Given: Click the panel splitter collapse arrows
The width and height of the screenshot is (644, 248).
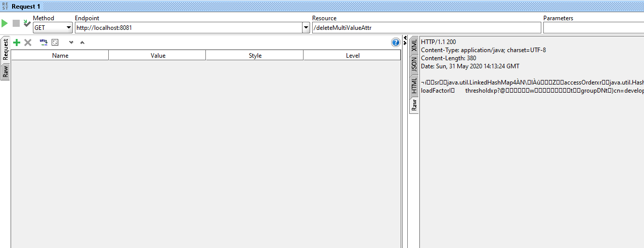Looking at the screenshot, I should pos(405,40).
